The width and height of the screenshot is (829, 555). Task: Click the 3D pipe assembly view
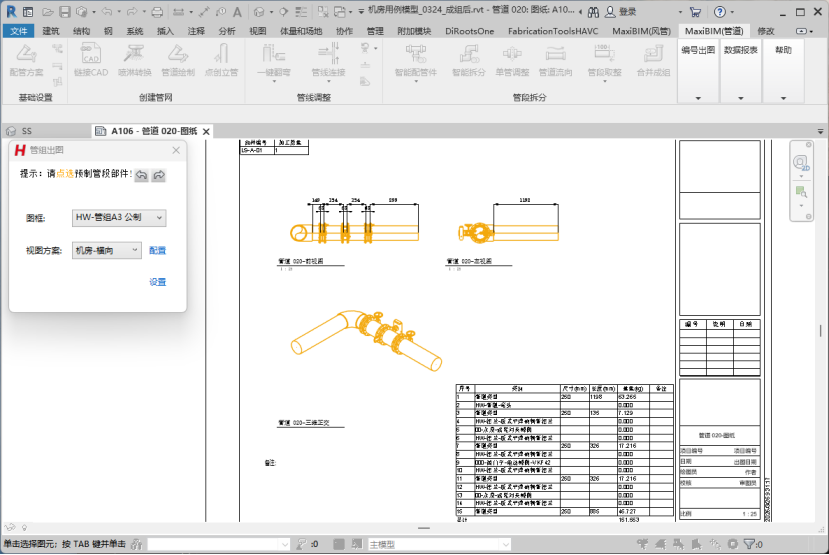pyautogui.click(x=366, y=341)
